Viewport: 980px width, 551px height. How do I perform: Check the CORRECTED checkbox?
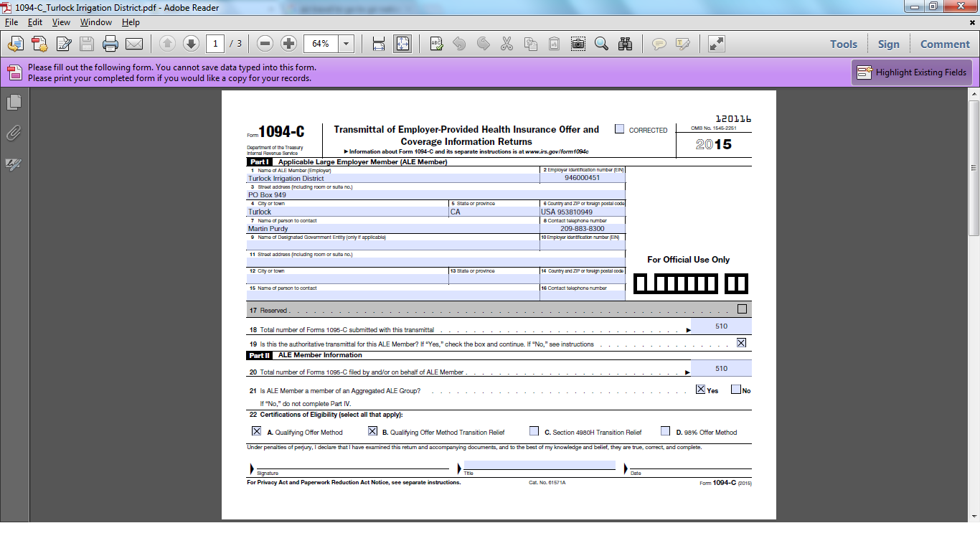click(619, 129)
